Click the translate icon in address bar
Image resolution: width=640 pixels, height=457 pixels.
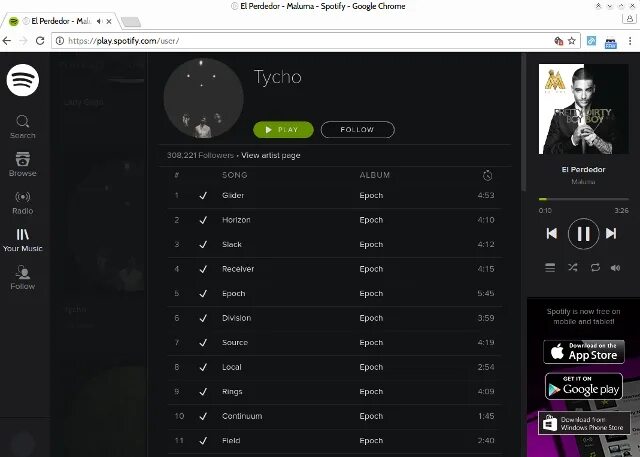click(559, 41)
